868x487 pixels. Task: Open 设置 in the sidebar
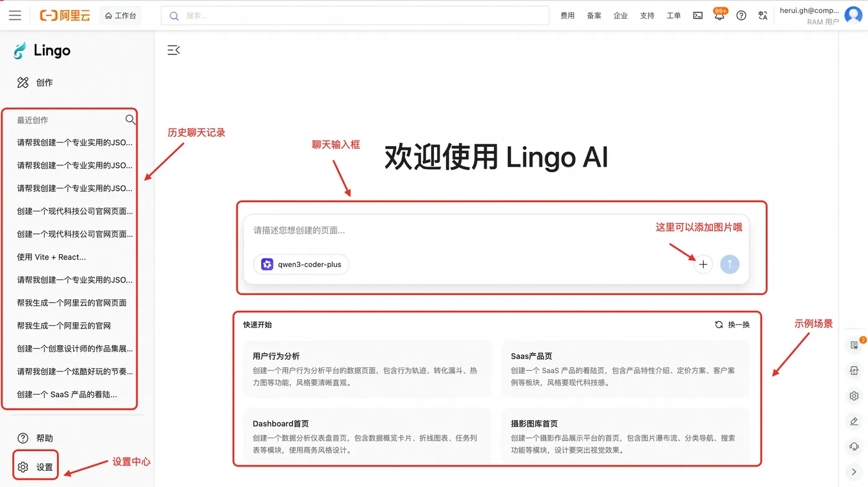(x=35, y=467)
